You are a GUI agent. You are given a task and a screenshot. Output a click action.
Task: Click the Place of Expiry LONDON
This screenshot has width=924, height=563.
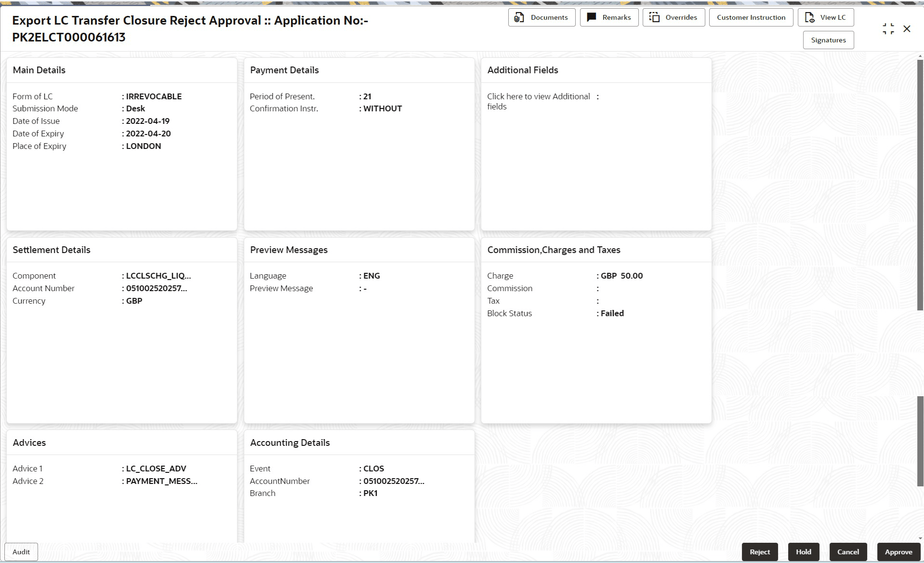coord(144,146)
